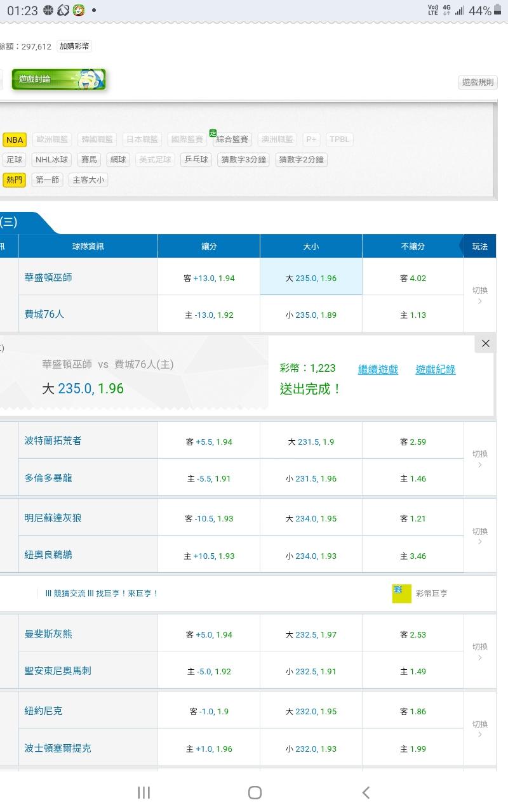508x812 pixels.
Task: Select the highlighted 大 235.0, 1.96 odds cell
Action: [x=311, y=278]
